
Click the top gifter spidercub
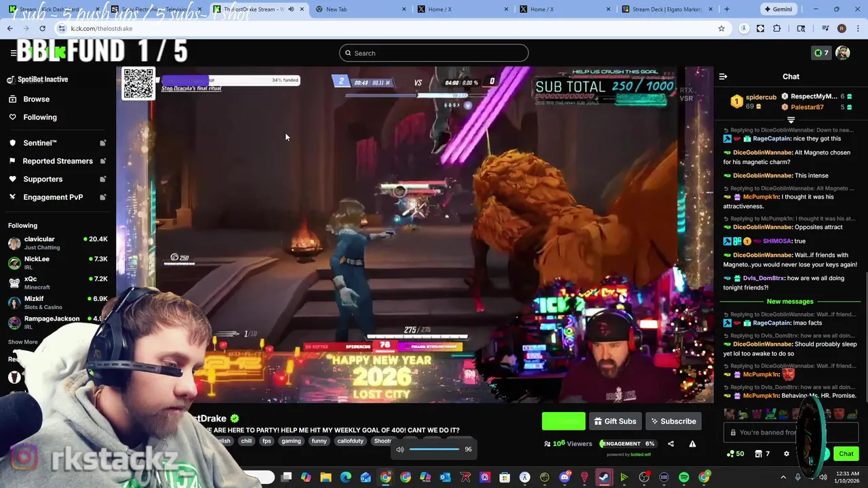[x=761, y=97]
